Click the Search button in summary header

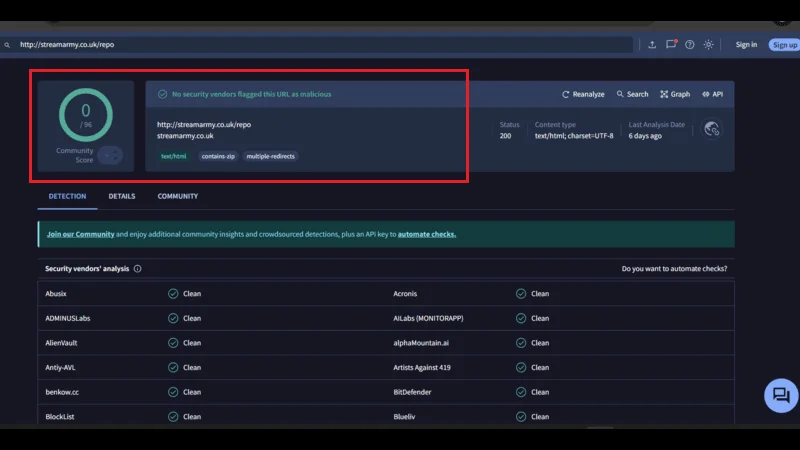coord(633,94)
